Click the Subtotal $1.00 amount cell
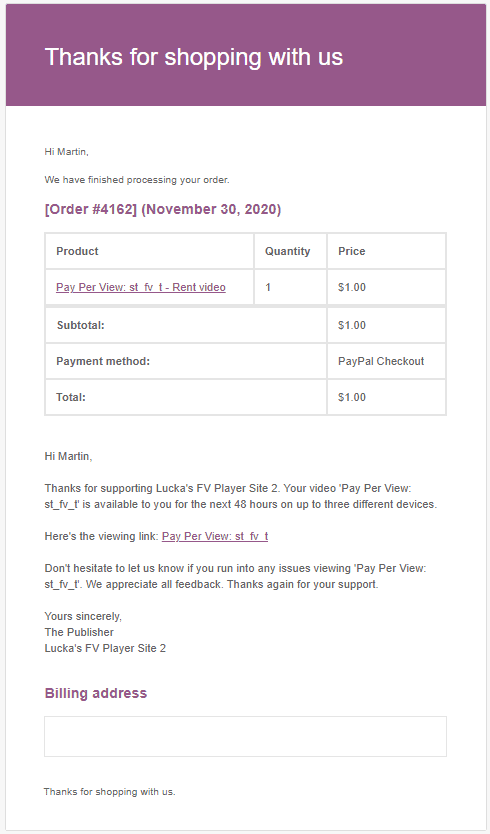490x834 pixels. pyautogui.click(x=386, y=325)
